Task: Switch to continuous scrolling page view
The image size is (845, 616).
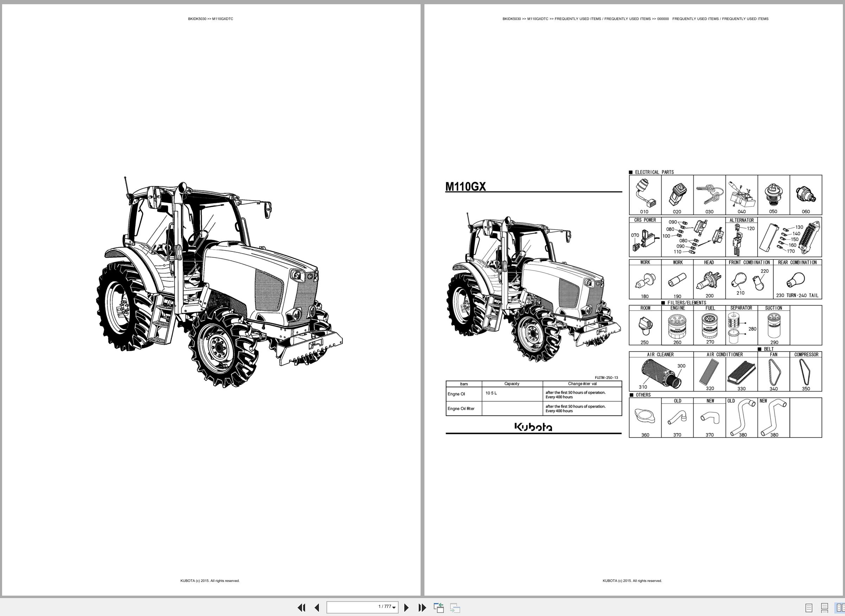Action: pos(825,608)
